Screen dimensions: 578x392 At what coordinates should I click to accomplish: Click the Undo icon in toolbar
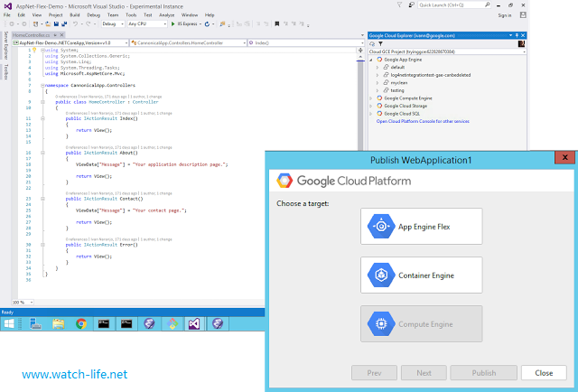75,24
